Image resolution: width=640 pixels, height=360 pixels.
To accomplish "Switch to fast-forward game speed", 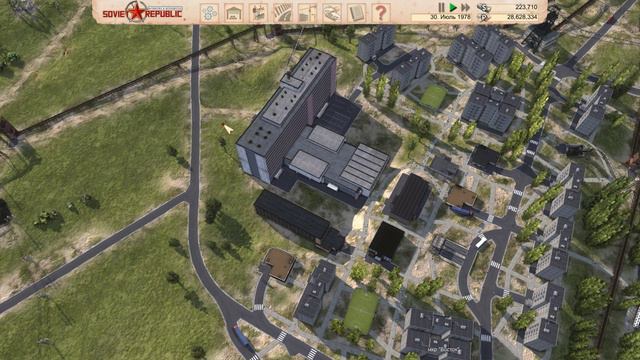I will coord(465,7).
